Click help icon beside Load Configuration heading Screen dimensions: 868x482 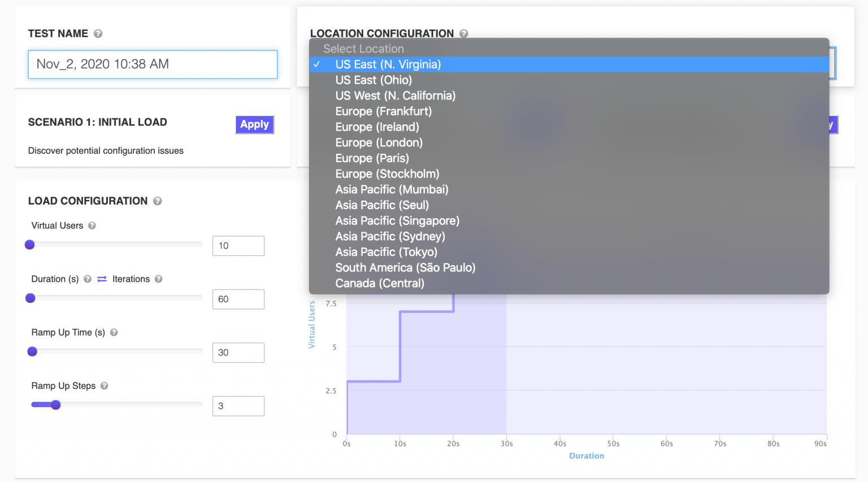[x=158, y=201]
